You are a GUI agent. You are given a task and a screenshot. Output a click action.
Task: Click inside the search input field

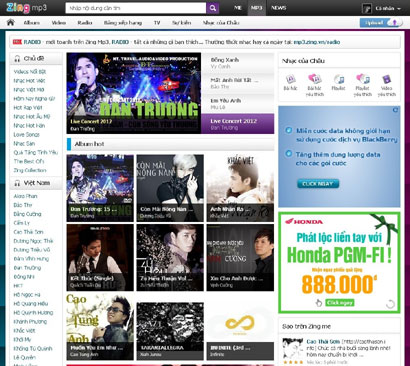136,8
